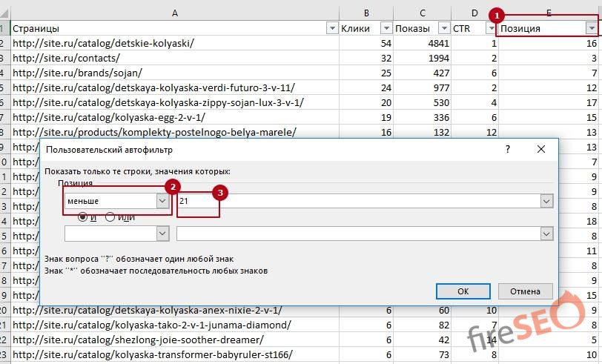This screenshot has height=364, width=602.
Task: Open filter dropdown for Показы column
Action: pos(443,28)
